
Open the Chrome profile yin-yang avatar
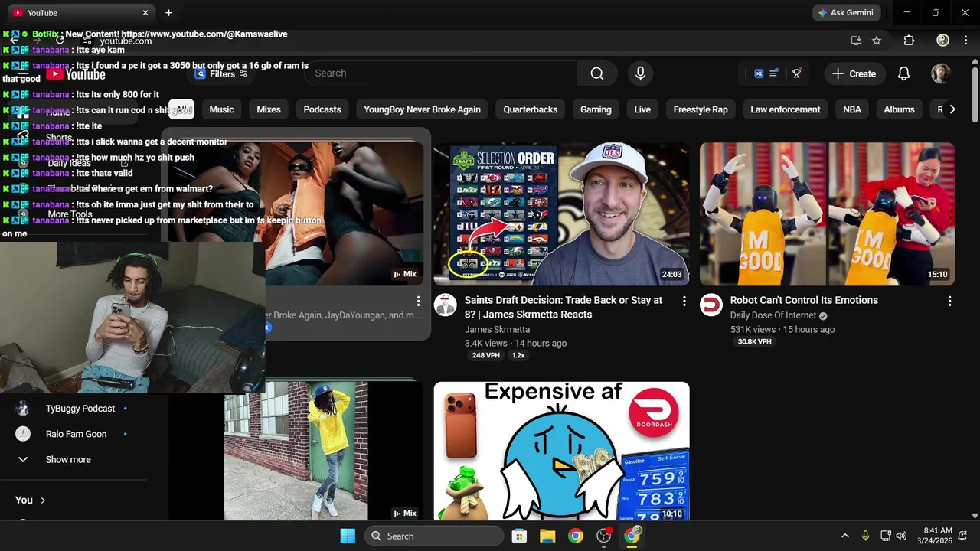943,41
